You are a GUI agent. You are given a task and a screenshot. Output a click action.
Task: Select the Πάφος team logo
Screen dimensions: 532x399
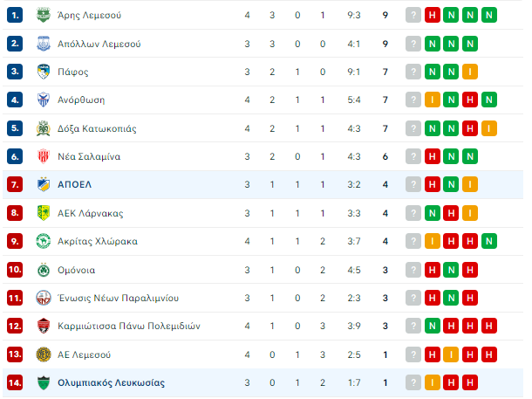pos(43,72)
